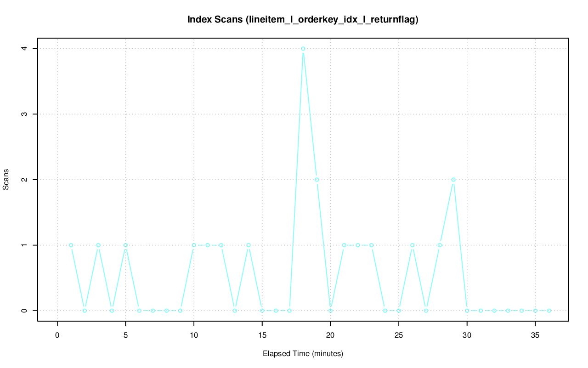Click the y-axis tick label 3

(24, 114)
